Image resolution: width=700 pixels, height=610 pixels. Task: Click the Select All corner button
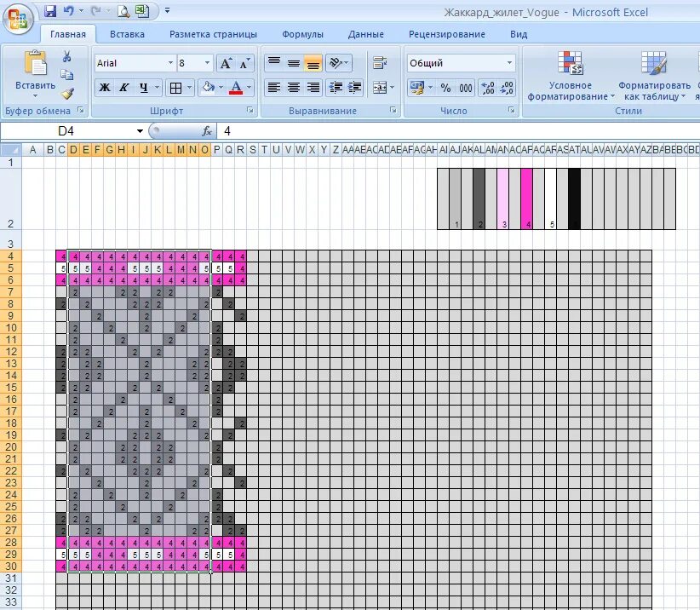point(11,150)
